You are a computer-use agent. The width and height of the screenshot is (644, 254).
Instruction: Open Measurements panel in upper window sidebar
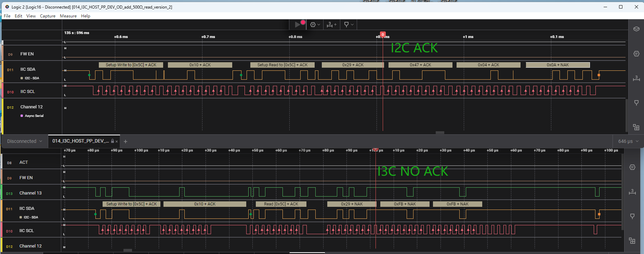636,78
